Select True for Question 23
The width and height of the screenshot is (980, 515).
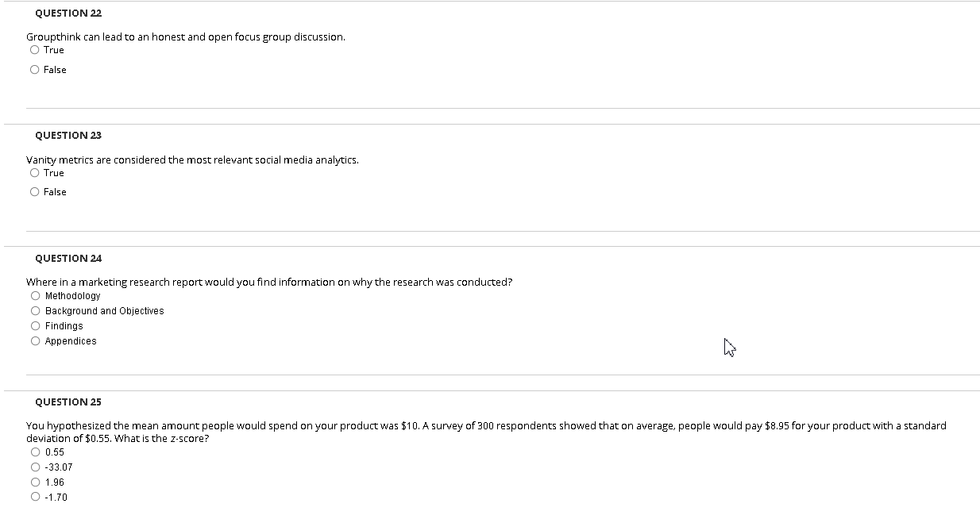[x=34, y=172]
